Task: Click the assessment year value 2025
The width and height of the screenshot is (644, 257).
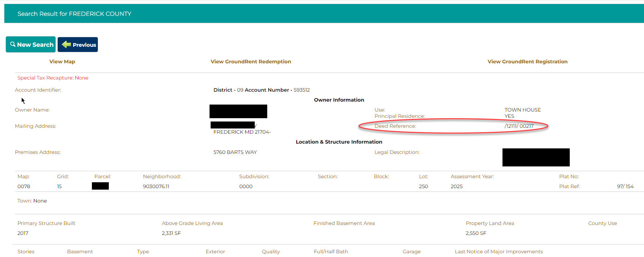Action: (457, 186)
